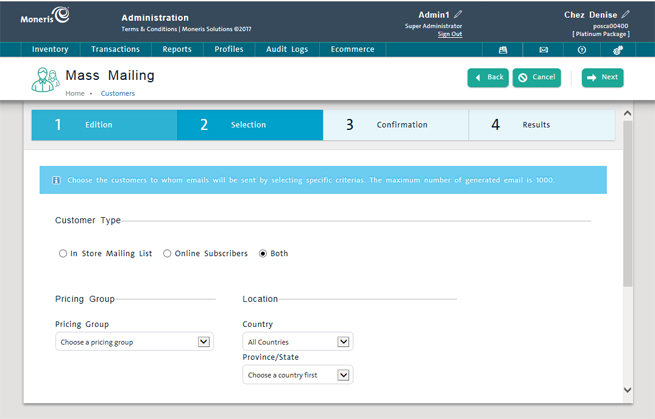The image size is (655, 419).
Task: Click the pencil icon beside Admin1
Action: [458, 15]
